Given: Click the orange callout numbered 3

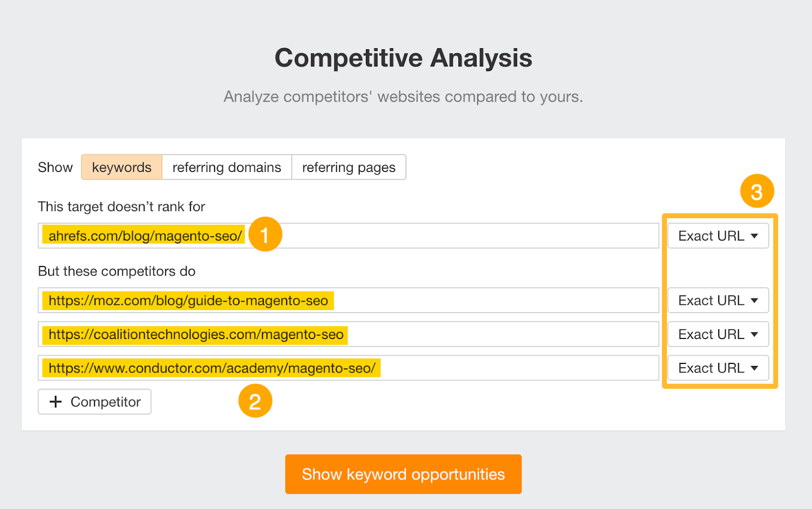Looking at the screenshot, I should point(757,191).
